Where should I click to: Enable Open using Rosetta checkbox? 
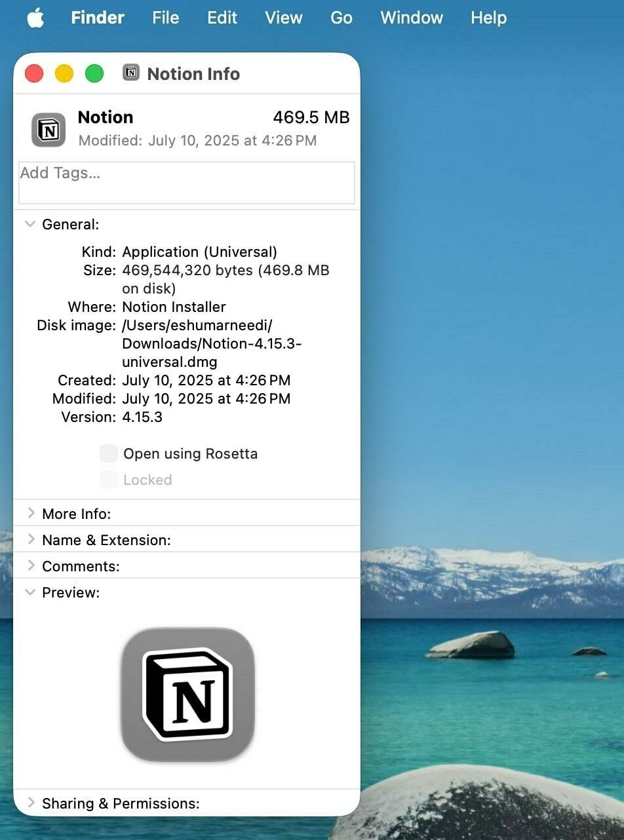[x=109, y=453]
